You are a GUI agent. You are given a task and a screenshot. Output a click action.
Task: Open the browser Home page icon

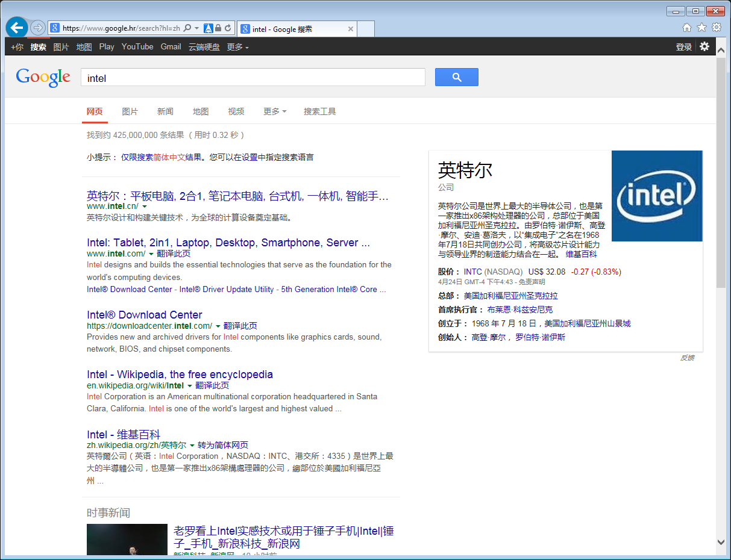[x=687, y=28]
